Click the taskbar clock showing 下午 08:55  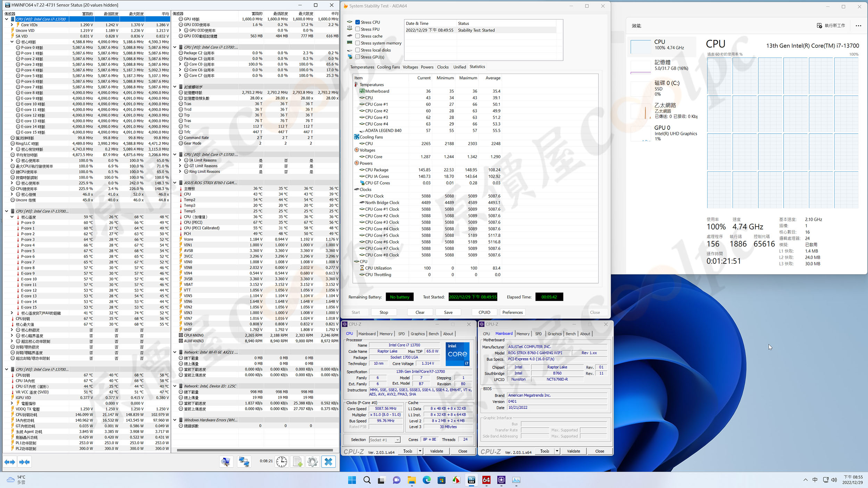point(853,480)
